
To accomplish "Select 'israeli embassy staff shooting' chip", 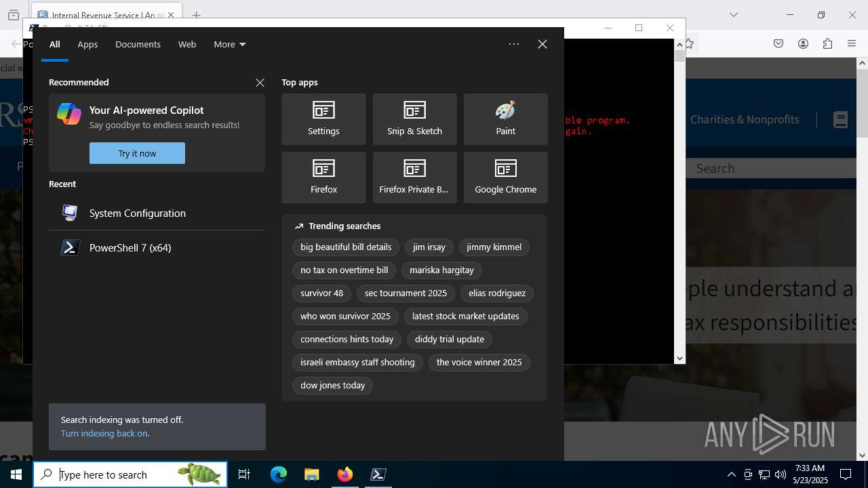I will pos(357,363).
